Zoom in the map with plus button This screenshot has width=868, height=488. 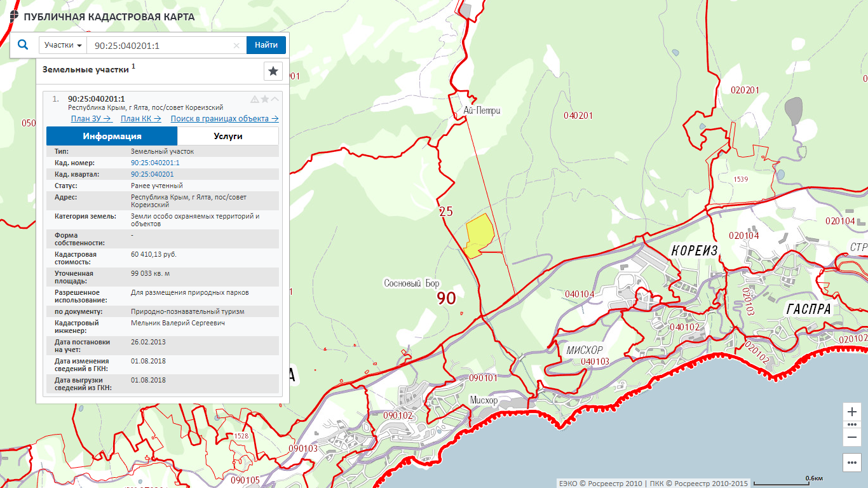point(852,412)
